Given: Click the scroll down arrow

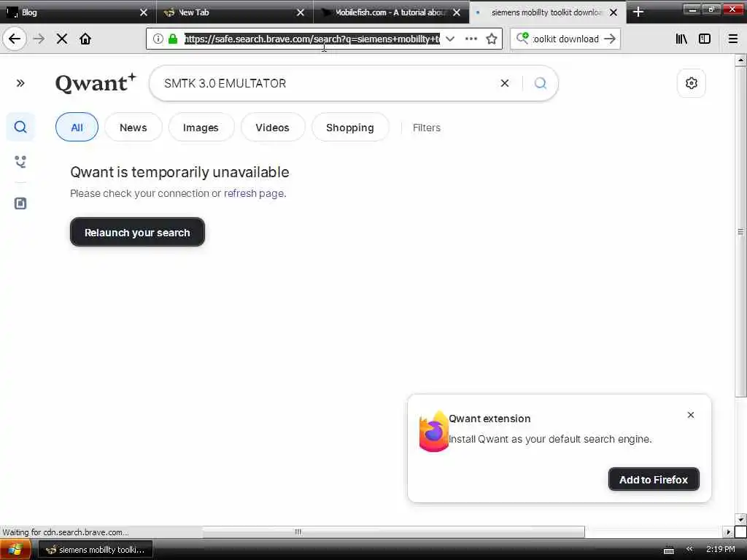Looking at the screenshot, I should click(x=740, y=519).
